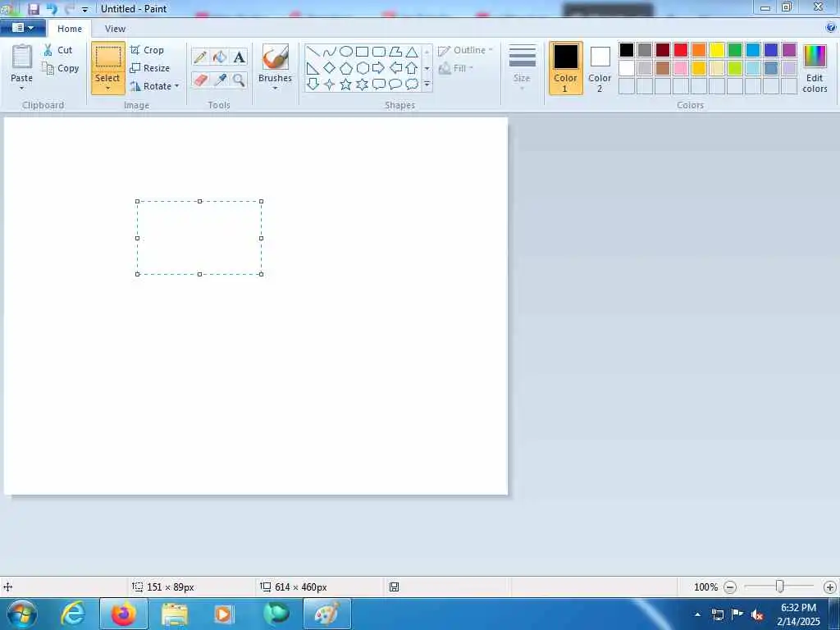Pick the Eraser tool
The width and height of the screenshot is (840, 630).
click(x=200, y=80)
